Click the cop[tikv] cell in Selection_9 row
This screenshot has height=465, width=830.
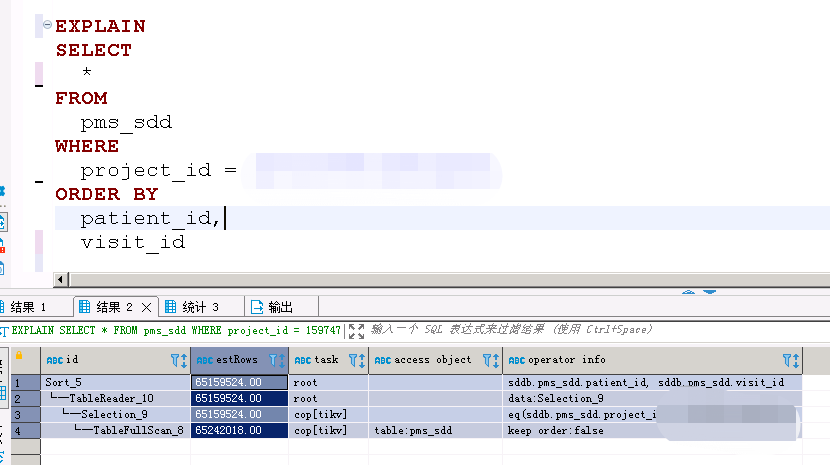pyautogui.click(x=328, y=414)
